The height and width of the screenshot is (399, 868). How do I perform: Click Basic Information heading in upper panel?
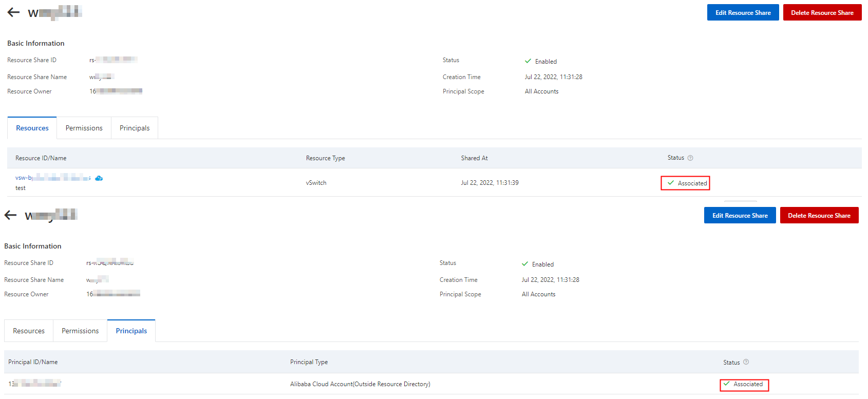tap(36, 44)
